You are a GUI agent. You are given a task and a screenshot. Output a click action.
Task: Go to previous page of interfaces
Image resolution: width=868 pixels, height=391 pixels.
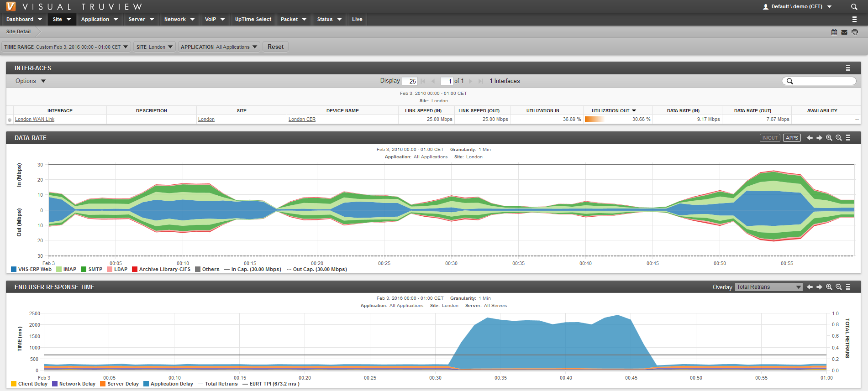click(x=433, y=81)
